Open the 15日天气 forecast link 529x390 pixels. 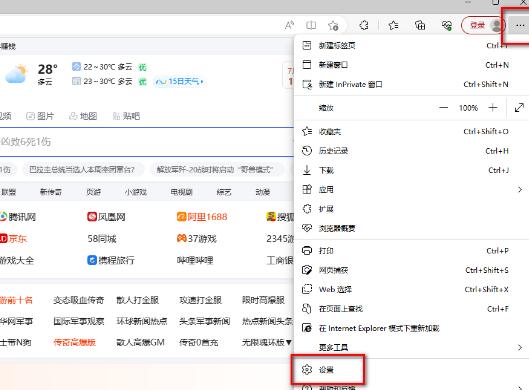[179, 81]
